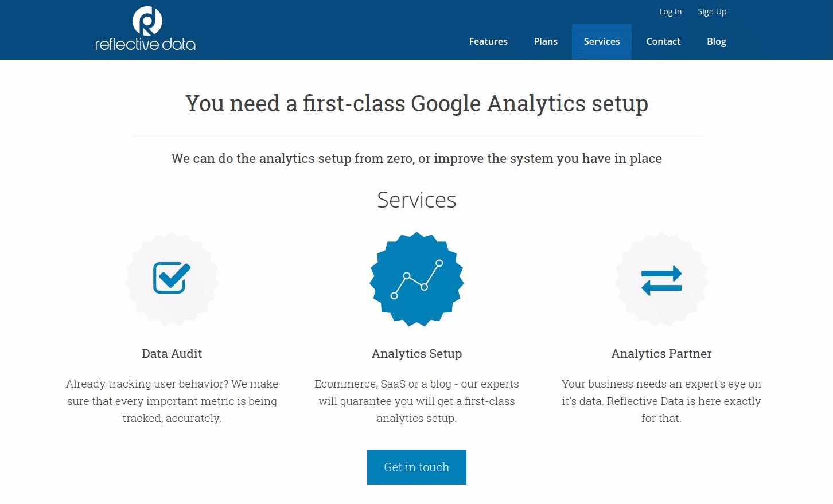
Task: Click the Data Audit title
Action: click(x=172, y=354)
